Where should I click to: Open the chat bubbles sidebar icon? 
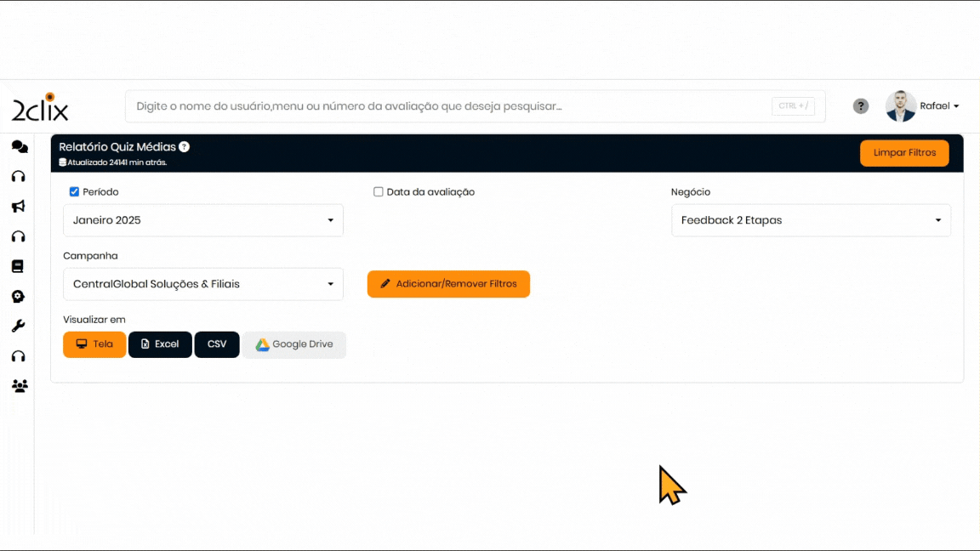pos(19,147)
